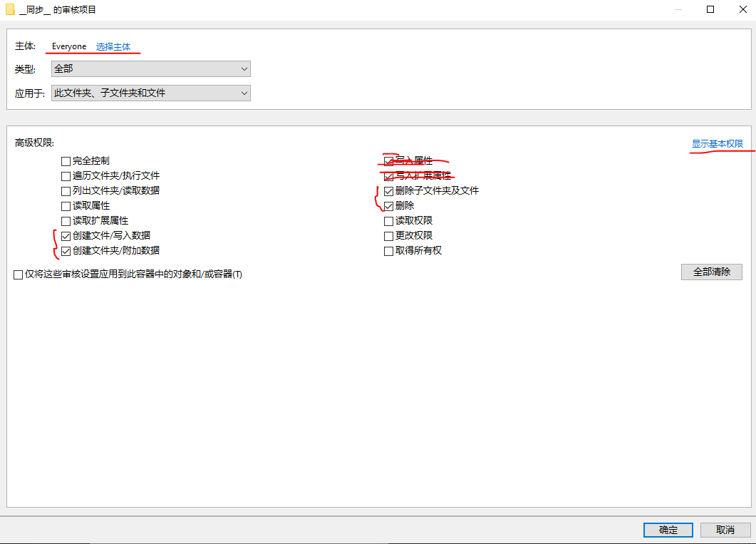Open the 应用于 dropdown
This screenshot has height=544, width=756.
150,93
